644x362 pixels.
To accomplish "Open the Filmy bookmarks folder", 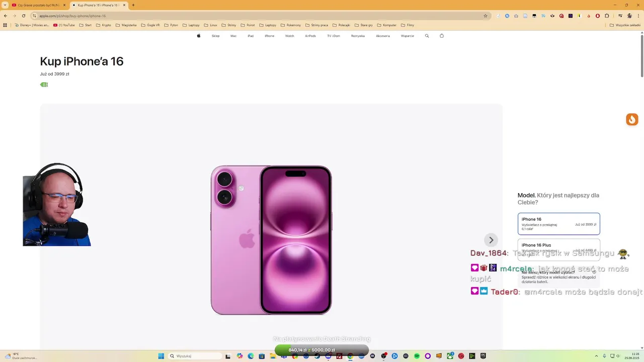I will [408, 25].
